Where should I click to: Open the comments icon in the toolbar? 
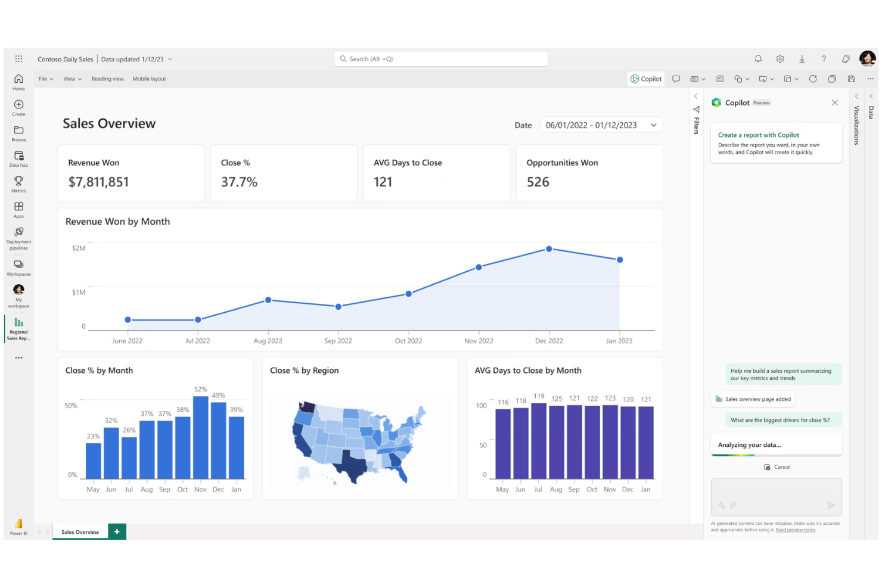click(x=676, y=78)
